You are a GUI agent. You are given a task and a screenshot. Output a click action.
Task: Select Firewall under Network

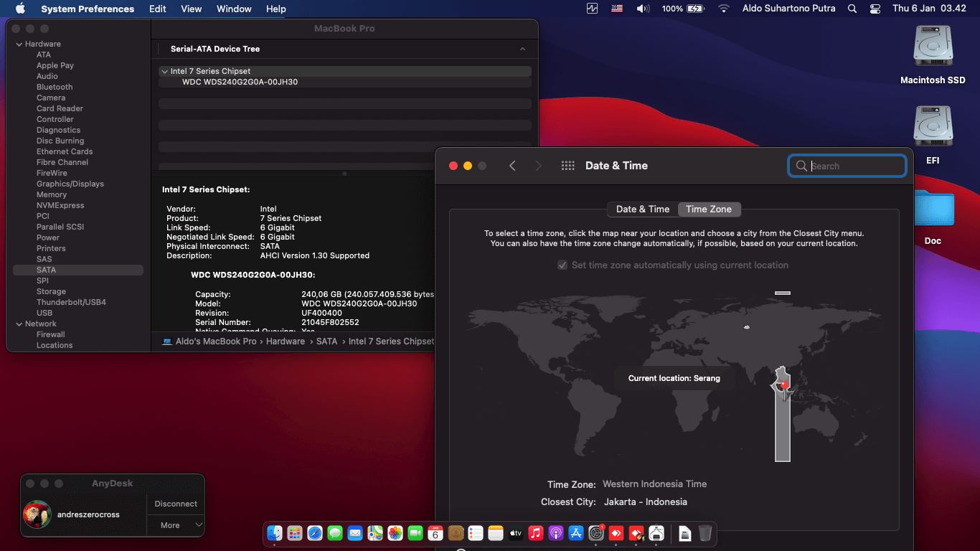(51, 334)
